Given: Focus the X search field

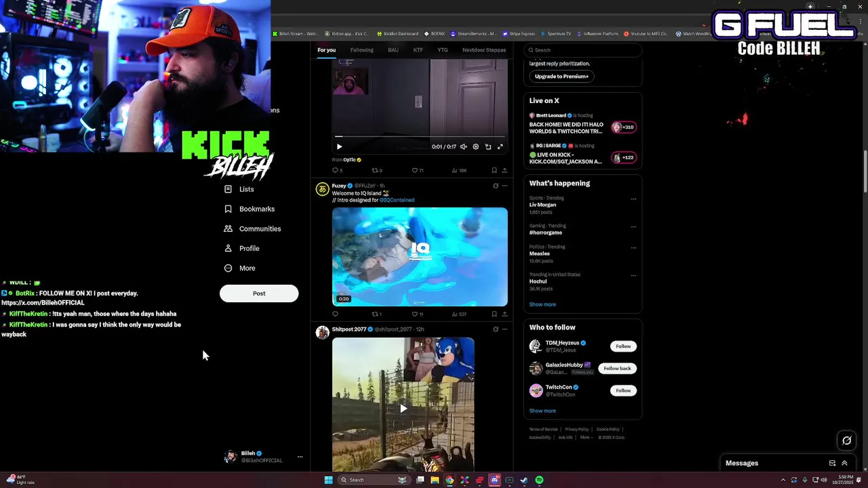Looking at the screenshot, I should (583, 50).
